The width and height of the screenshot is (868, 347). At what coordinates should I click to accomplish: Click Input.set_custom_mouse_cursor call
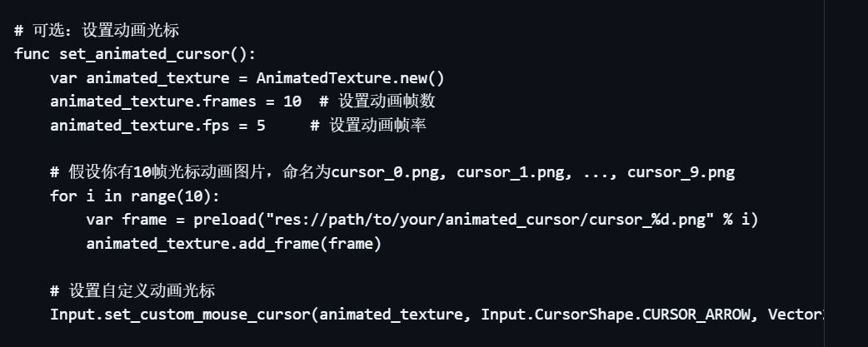pyautogui.click(x=181, y=315)
